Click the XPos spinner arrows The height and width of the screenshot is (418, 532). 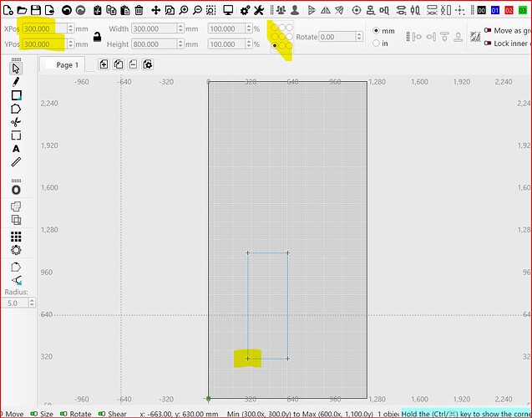coord(70,28)
